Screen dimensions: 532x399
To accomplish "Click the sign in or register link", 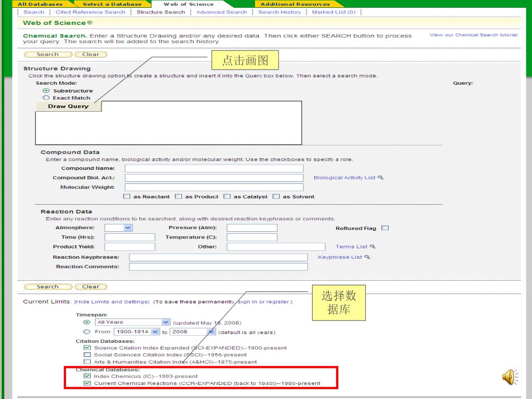I will pyautogui.click(x=263, y=302).
